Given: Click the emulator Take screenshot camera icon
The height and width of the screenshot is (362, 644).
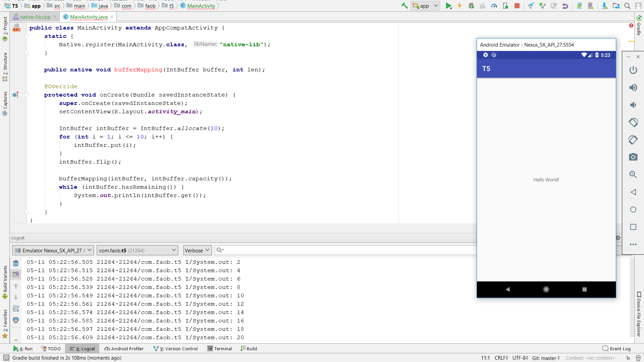Looking at the screenshot, I should (633, 157).
